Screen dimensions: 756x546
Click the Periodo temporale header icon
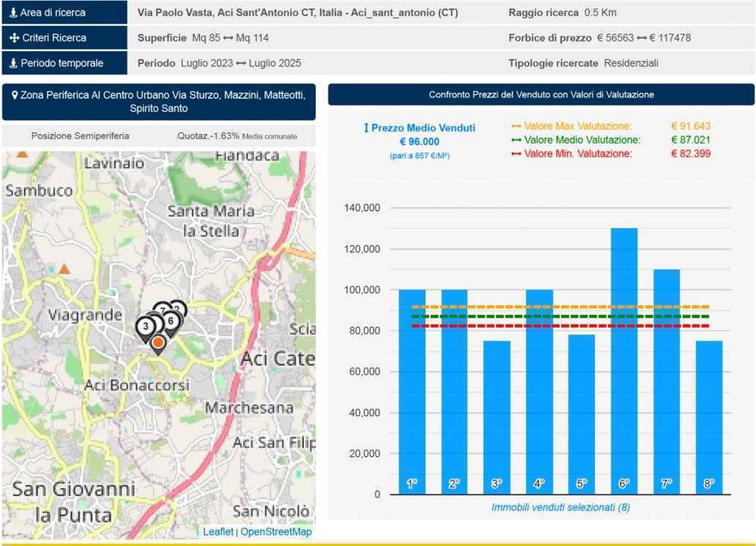(x=13, y=63)
